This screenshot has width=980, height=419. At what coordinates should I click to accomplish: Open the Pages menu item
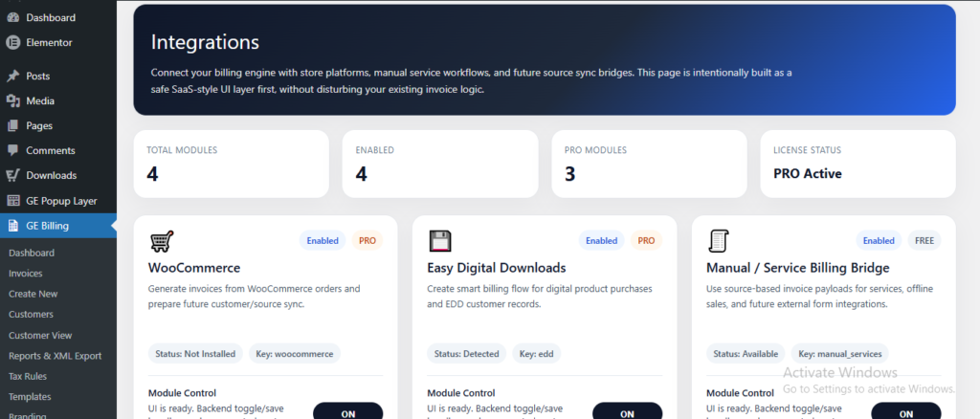[x=58, y=126]
